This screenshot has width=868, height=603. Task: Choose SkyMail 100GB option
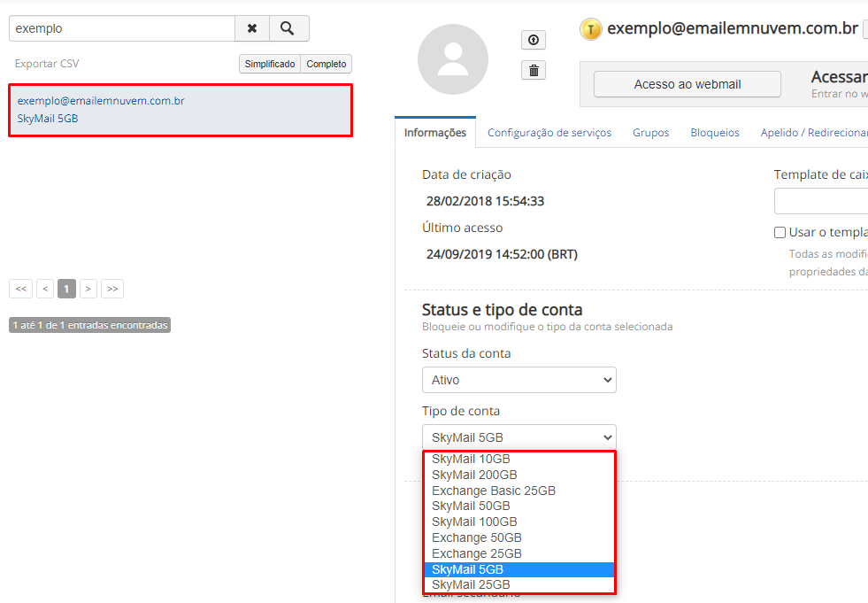pos(519,522)
